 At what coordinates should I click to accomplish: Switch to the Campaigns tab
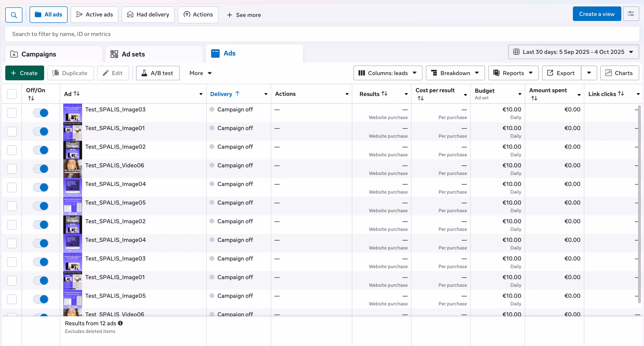point(38,54)
